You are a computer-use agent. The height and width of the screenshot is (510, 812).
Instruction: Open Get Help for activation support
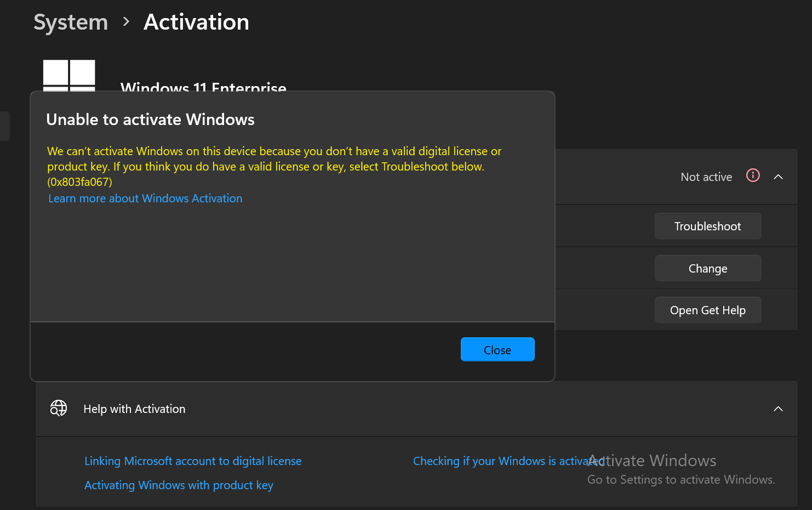pos(707,310)
